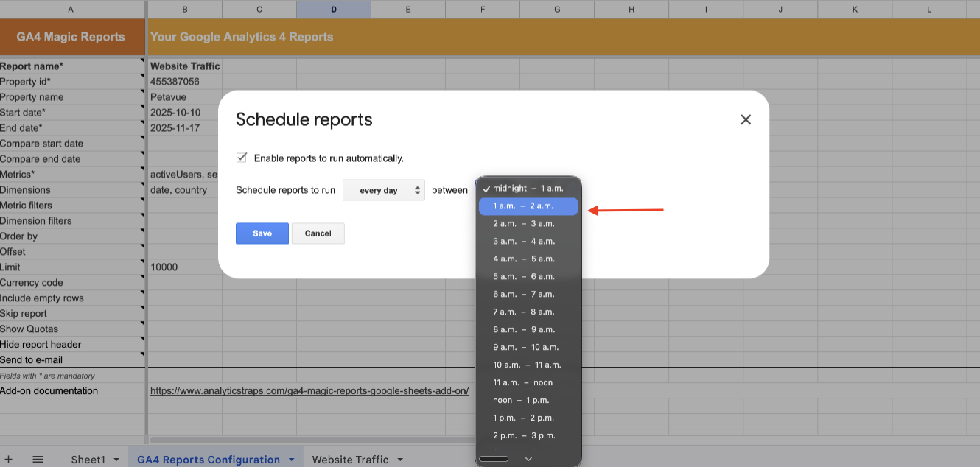Choose 1 p.m. – 2 p.m. time slot

pos(528,418)
